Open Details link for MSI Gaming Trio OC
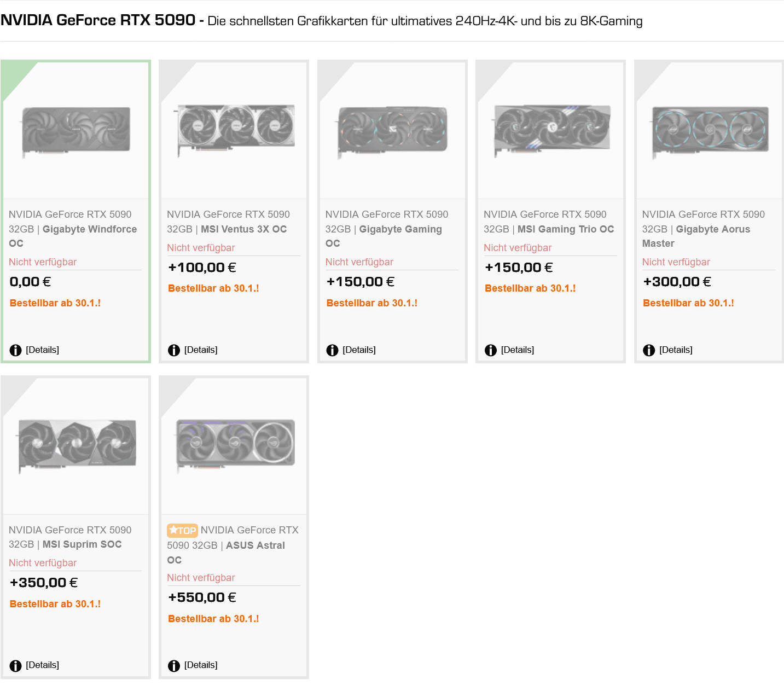 click(517, 350)
